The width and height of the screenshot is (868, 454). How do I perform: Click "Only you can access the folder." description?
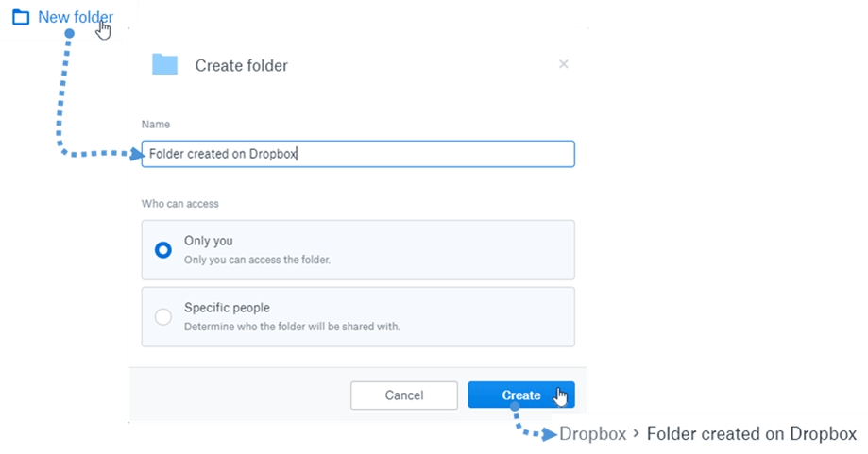coord(257,260)
